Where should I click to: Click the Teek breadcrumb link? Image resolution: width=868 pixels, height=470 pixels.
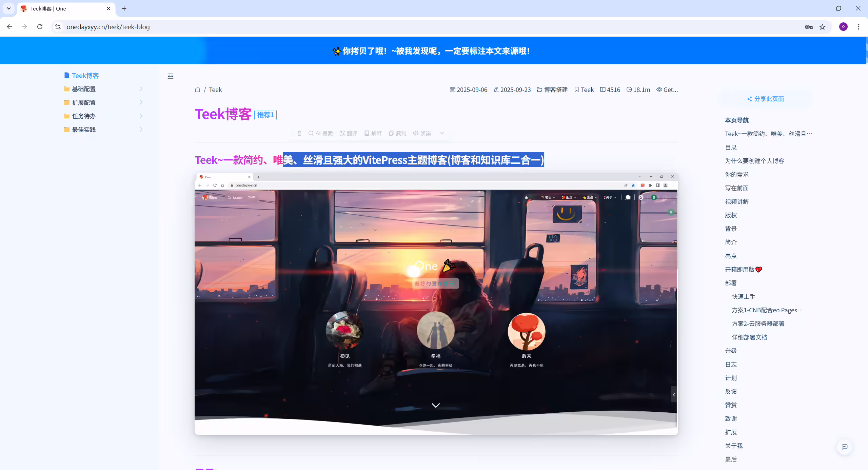point(215,90)
